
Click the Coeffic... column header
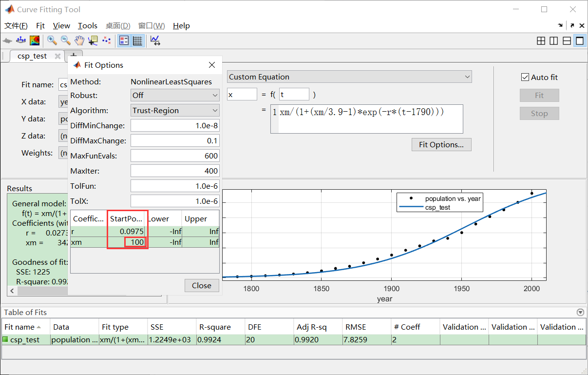pyautogui.click(x=89, y=218)
